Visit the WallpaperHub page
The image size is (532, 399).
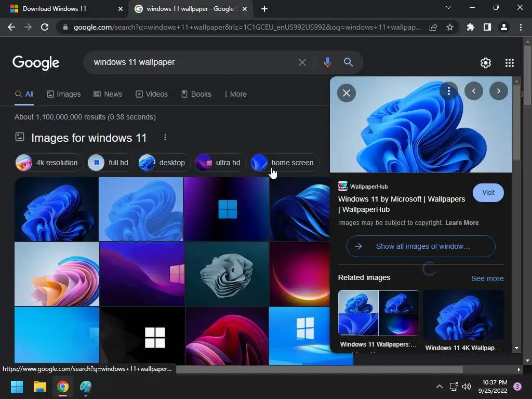[x=488, y=193]
